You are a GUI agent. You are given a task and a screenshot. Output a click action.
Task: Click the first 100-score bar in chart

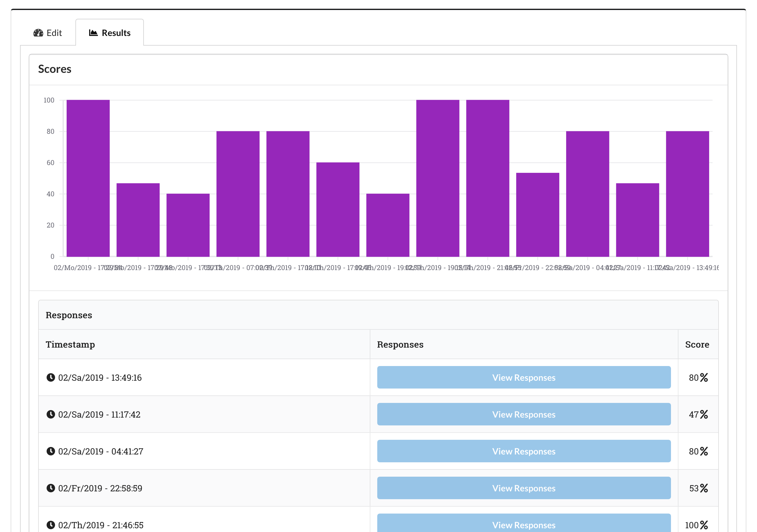pos(88,178)
